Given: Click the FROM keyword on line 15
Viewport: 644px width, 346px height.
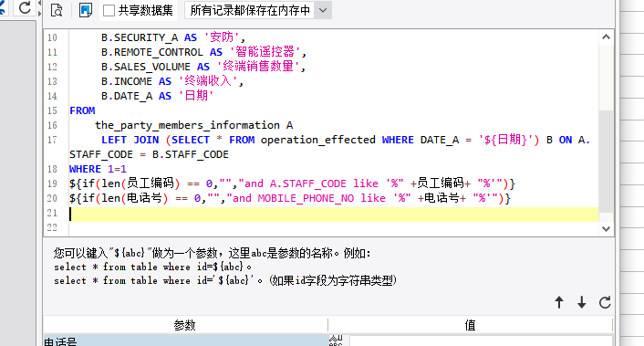Looking at the screenshot, I should pos(82,110).
